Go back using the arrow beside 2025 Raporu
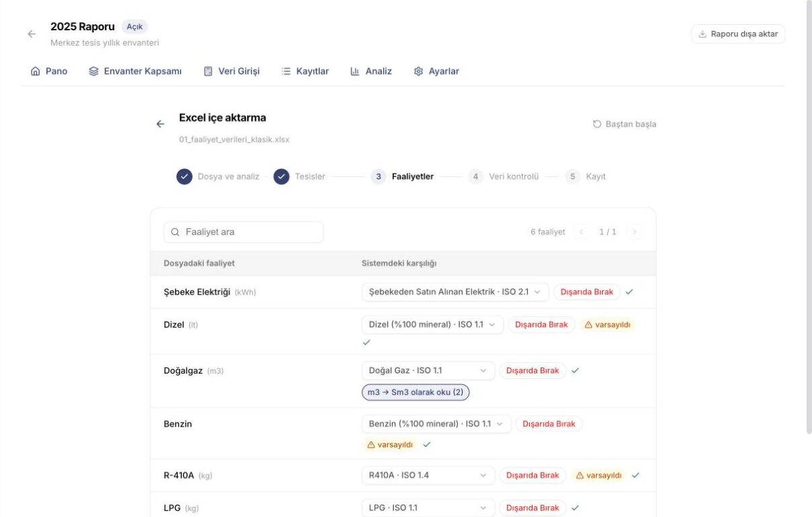 32,34
